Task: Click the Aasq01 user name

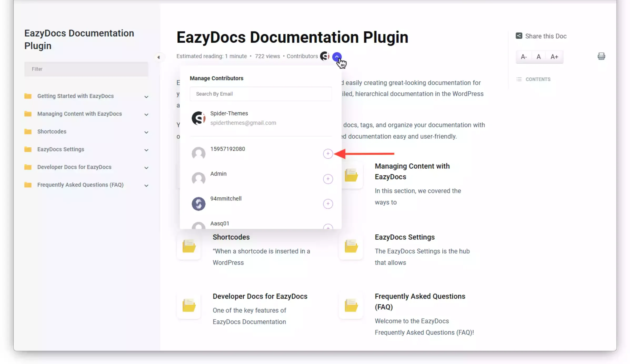Action: [x=220, y=223]
